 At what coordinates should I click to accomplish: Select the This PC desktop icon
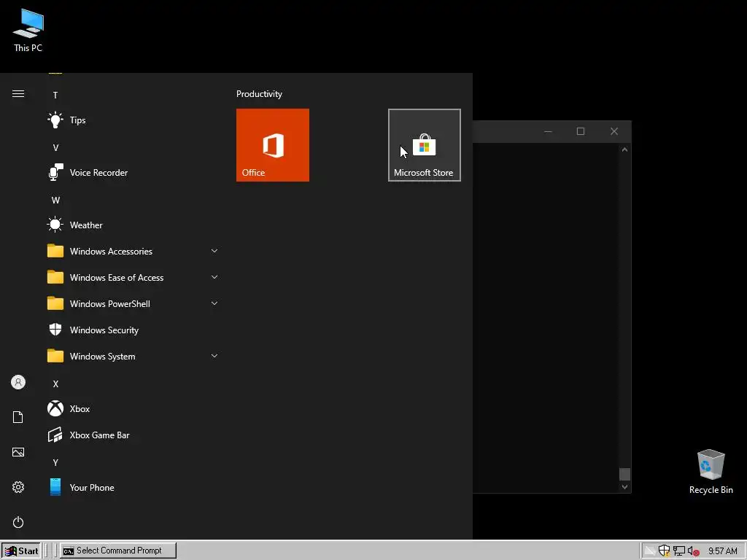[28, 31]
